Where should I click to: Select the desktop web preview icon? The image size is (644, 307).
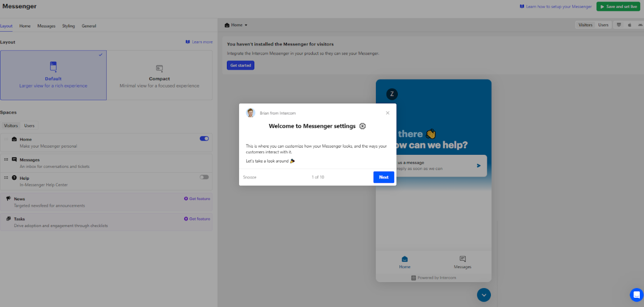point(619,24)
